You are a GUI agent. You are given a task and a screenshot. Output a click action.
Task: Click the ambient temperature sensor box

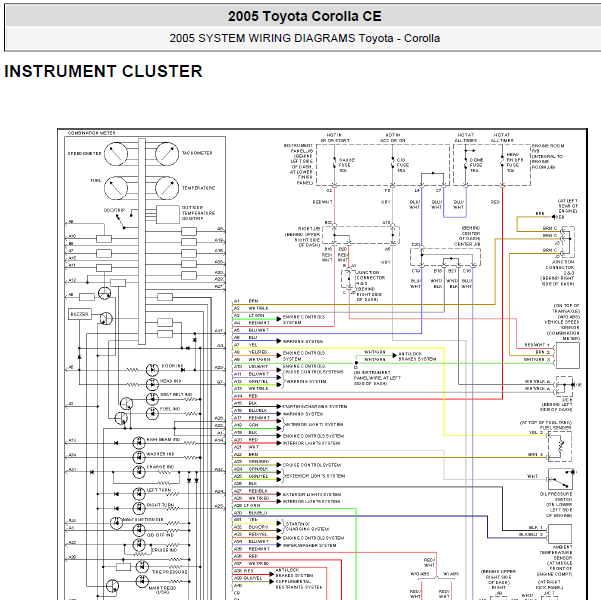tap(560, 534)
